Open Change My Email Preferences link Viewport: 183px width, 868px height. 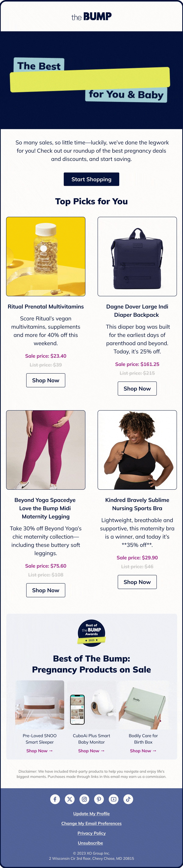[x=91, y=823]
